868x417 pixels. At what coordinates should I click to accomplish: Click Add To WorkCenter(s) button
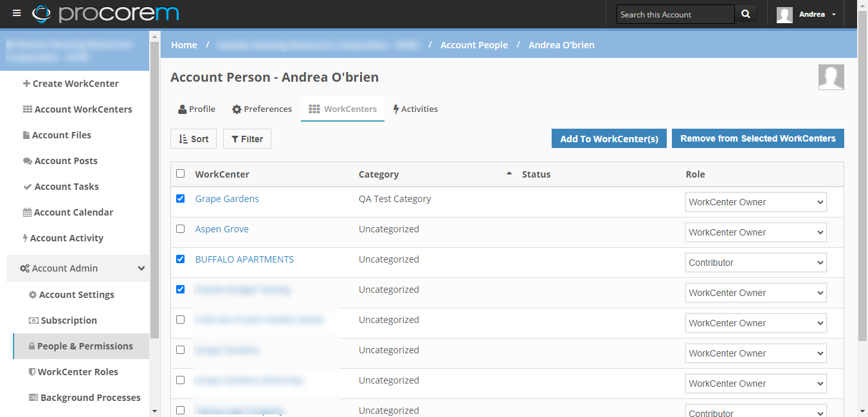(609, 139)
